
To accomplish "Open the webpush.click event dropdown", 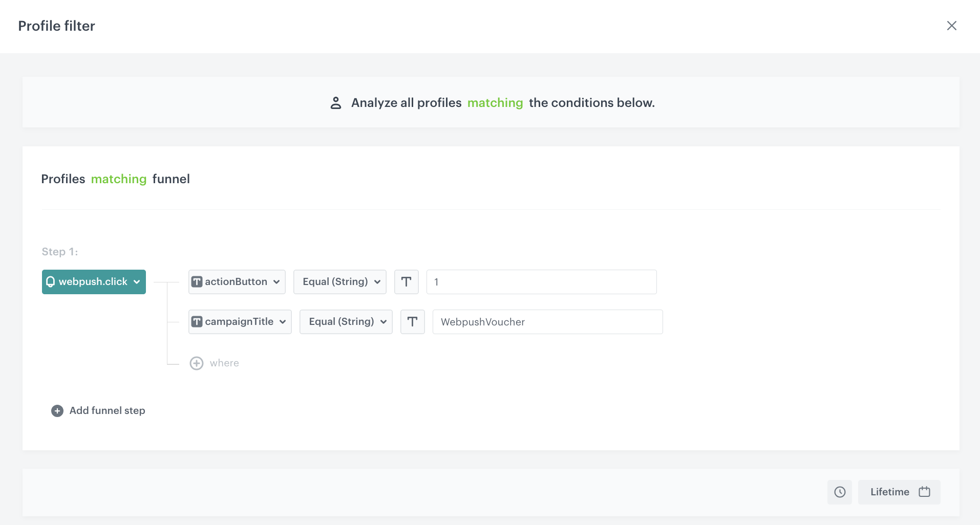I will click(94, 281).
